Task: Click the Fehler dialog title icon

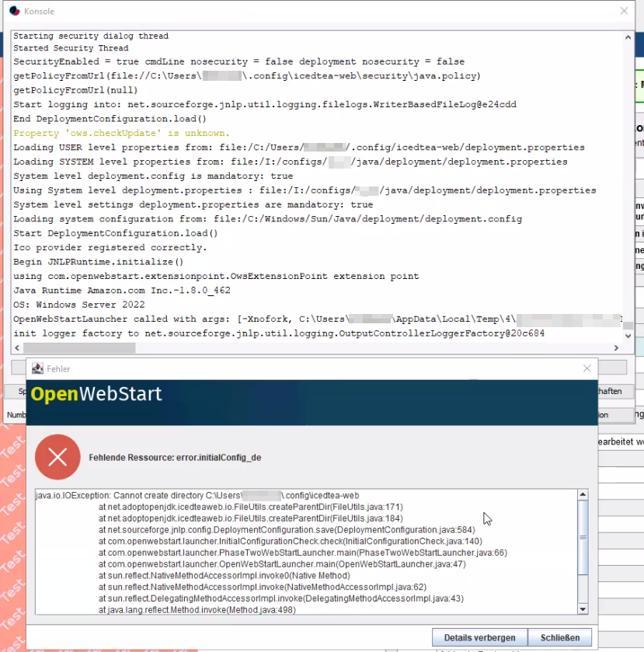Action: click(x=37, y=368)
